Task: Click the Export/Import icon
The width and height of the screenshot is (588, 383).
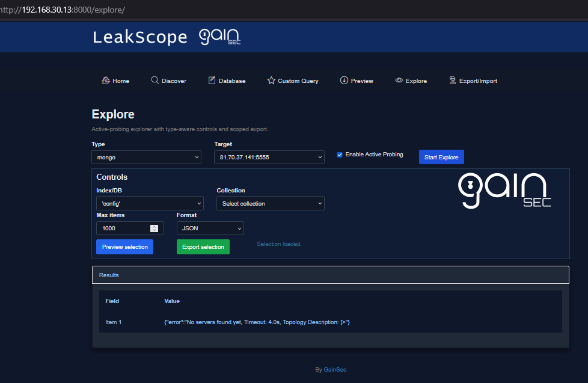Action: tap(453, 81)
